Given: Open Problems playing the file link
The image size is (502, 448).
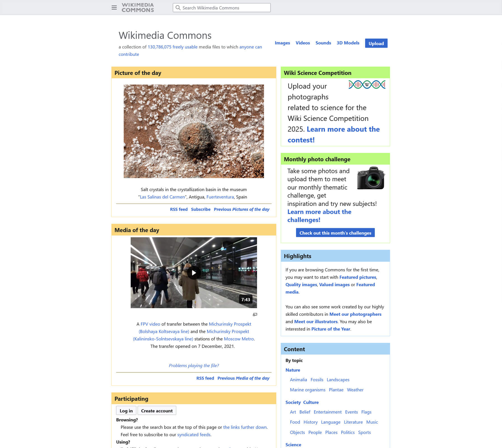Looking at the screenshot, I should 194,365.
